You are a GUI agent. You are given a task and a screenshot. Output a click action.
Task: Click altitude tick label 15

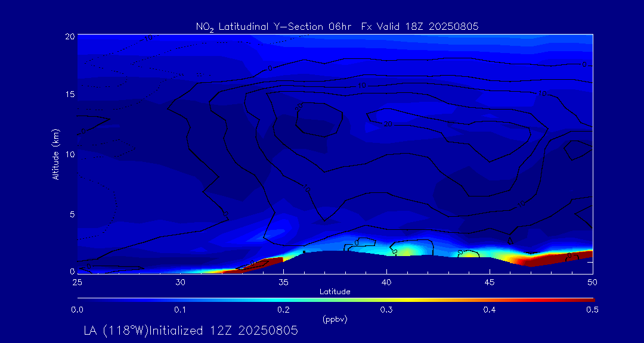pos(70,94)
